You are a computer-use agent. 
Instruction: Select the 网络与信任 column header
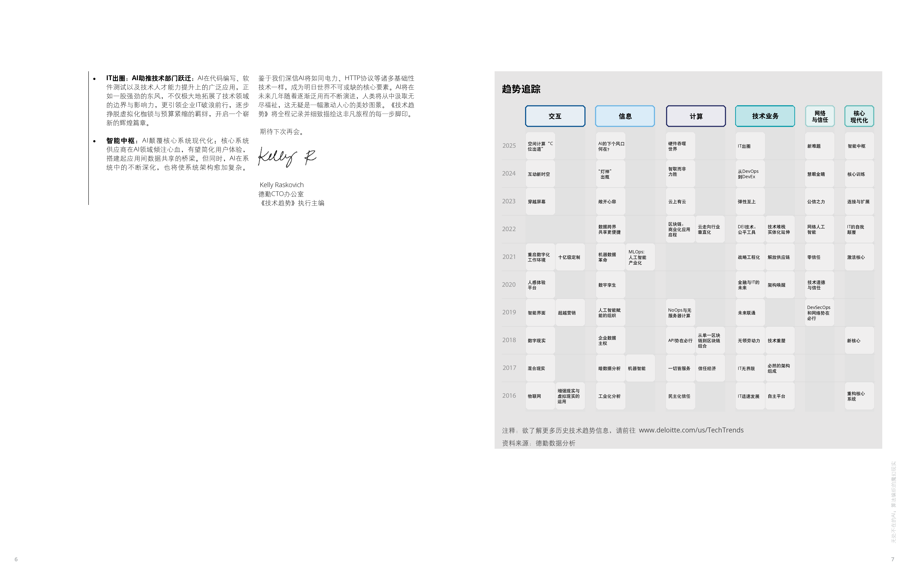click(x=820, y=116)
